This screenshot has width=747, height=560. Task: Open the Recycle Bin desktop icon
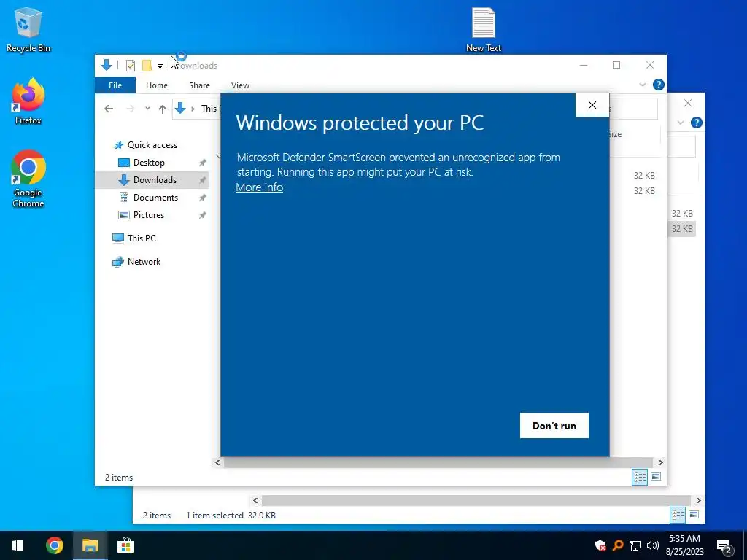[x=28, y=29]
